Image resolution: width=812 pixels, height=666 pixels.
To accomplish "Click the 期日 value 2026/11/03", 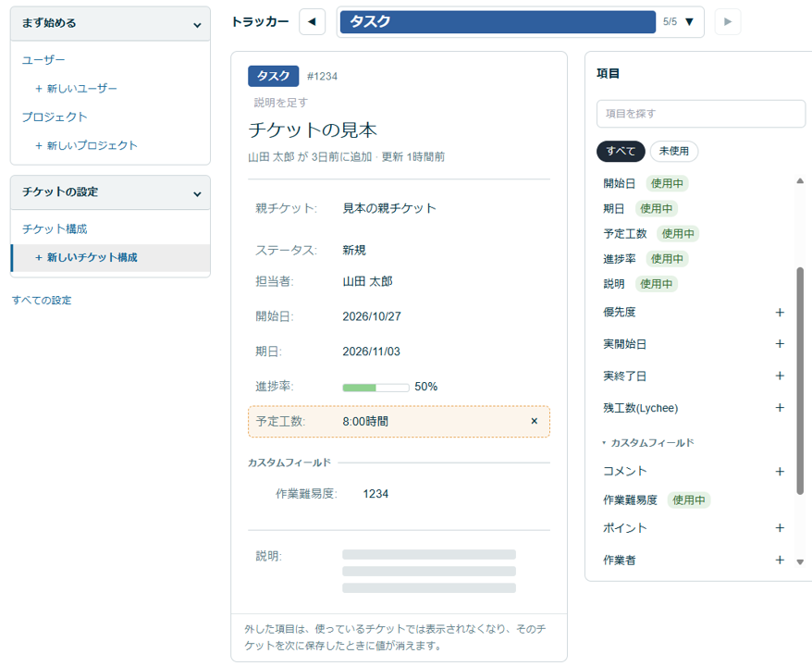I will click(x=371, y=351).
